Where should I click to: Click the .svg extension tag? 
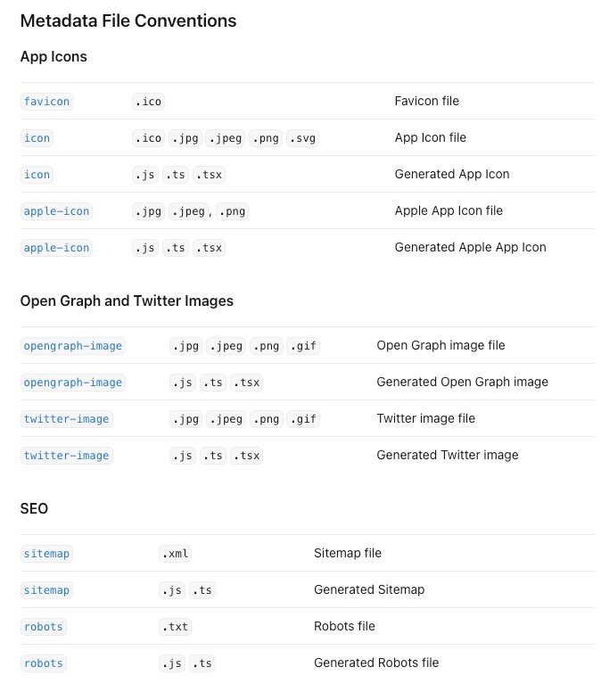[x=303, y=138]
